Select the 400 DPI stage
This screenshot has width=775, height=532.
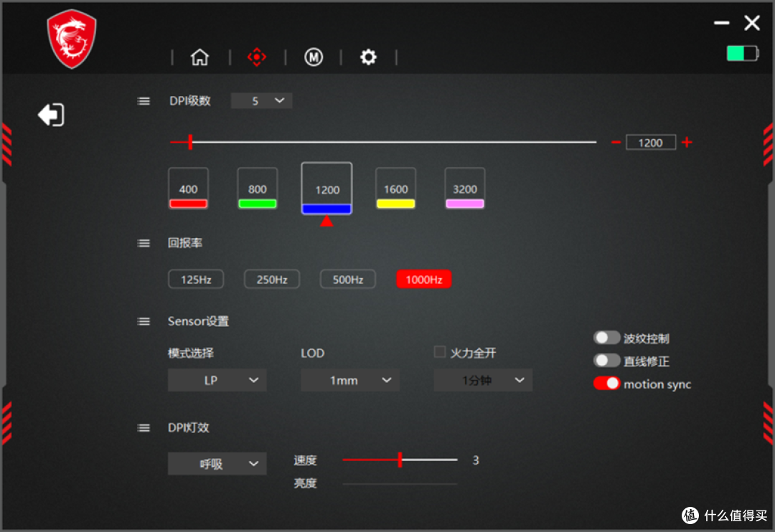click(188, 188)
